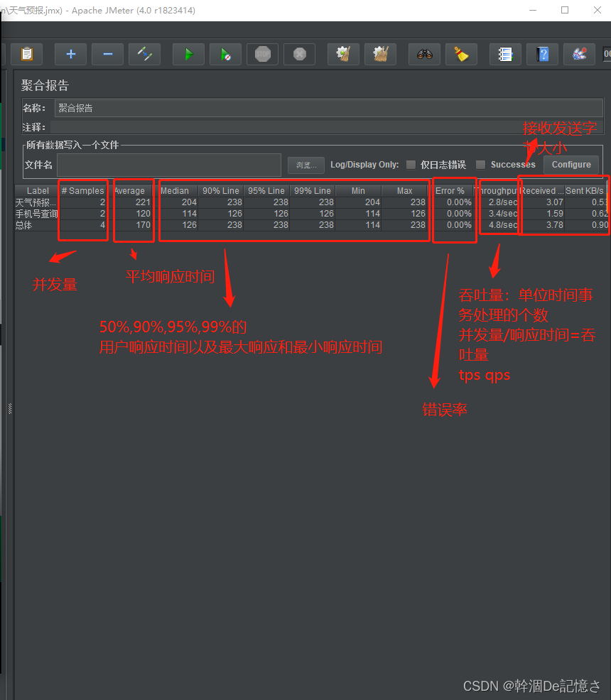611x700 pixels.
Task: Click the Throughput column header
Action: 496,191
